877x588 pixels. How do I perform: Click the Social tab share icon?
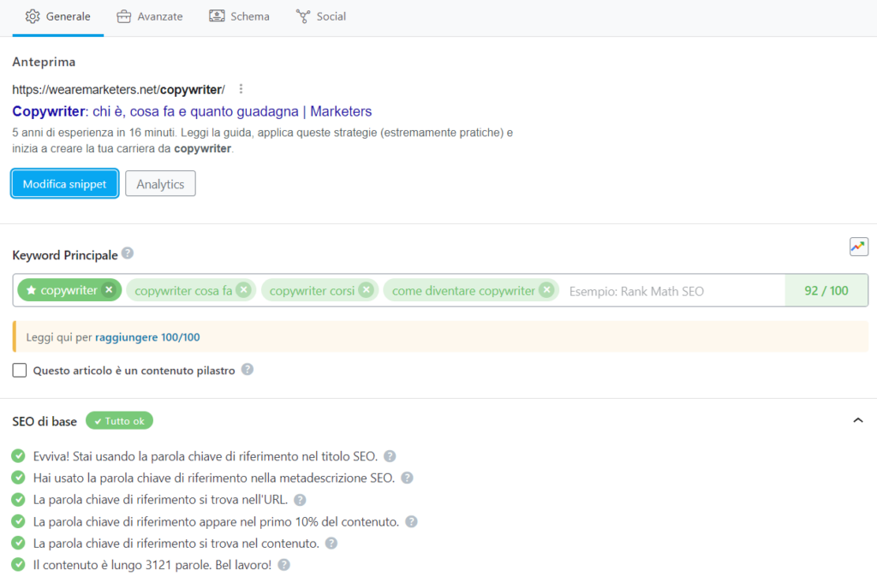pos(301,15)
